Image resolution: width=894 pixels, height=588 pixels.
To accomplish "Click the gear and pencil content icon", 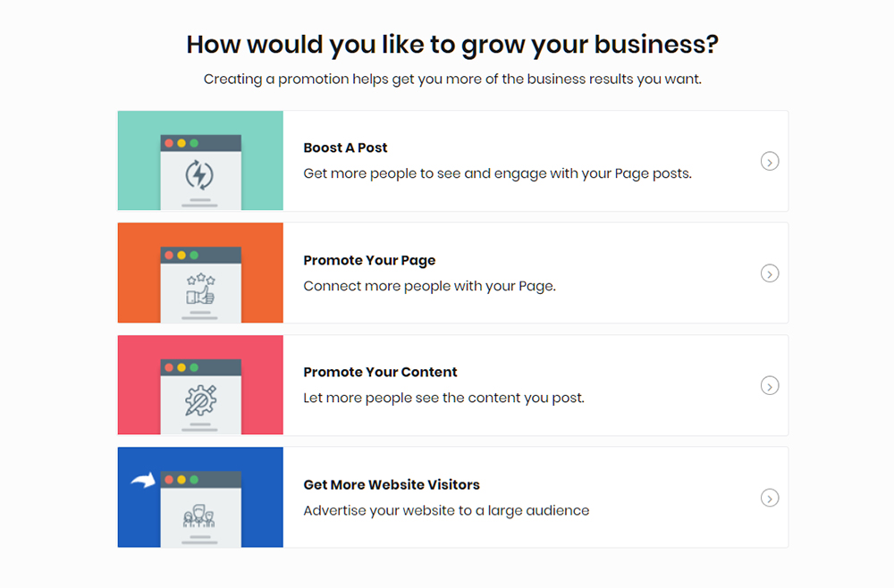I will [200, 400].
